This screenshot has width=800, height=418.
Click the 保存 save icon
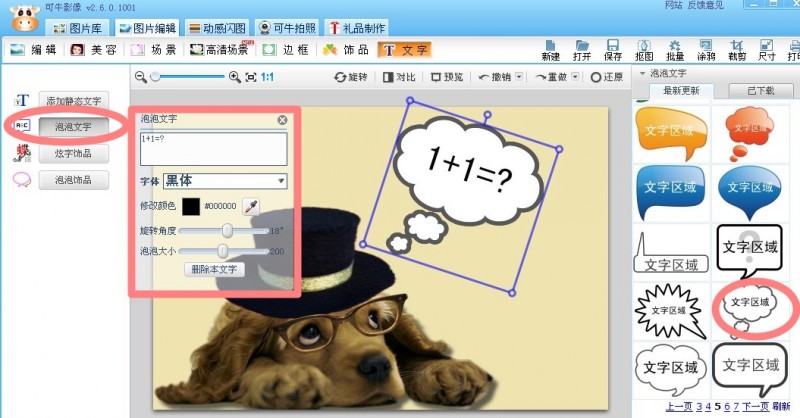coord(613,51)
